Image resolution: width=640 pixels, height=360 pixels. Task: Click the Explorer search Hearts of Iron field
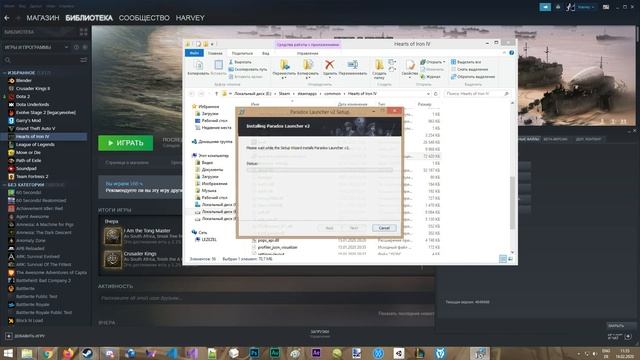tap(476, 94)
